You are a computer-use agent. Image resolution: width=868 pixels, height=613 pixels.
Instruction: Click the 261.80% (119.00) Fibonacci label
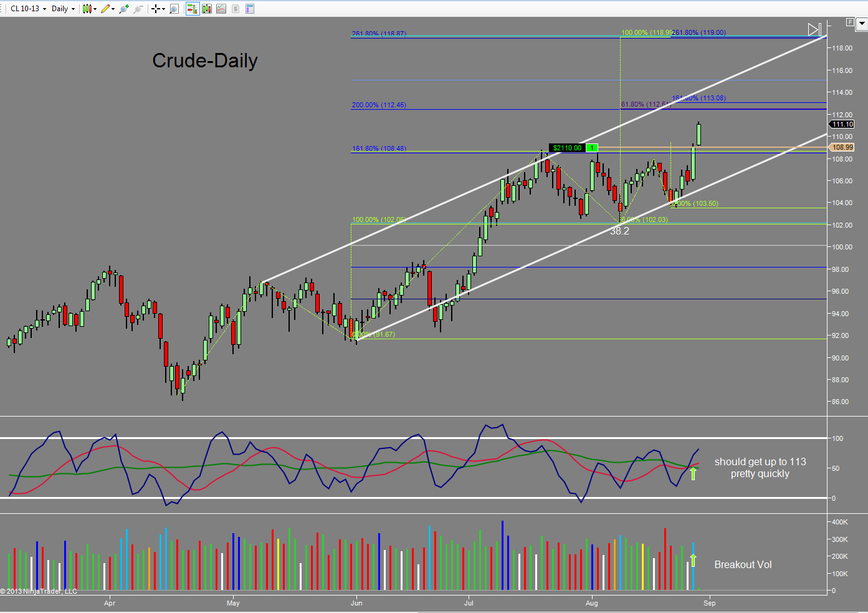click(699, 32)
